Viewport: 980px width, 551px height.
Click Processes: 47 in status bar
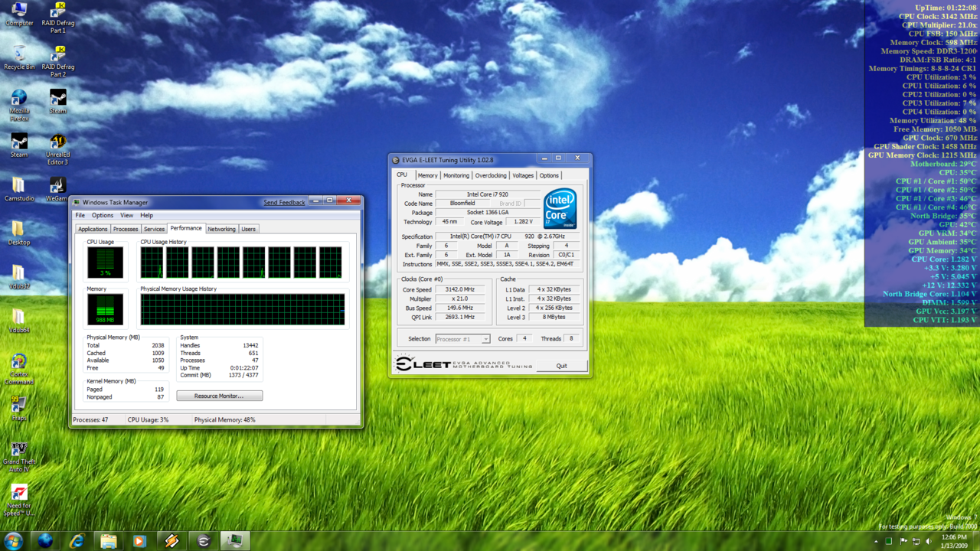tap(90, 419)
